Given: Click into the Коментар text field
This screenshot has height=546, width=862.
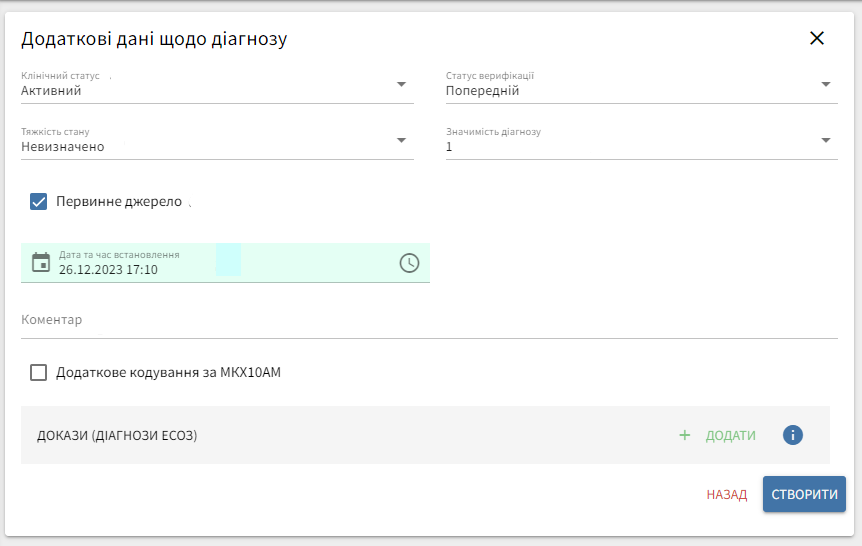Looking at the screenshot, I should click(428, 322).
